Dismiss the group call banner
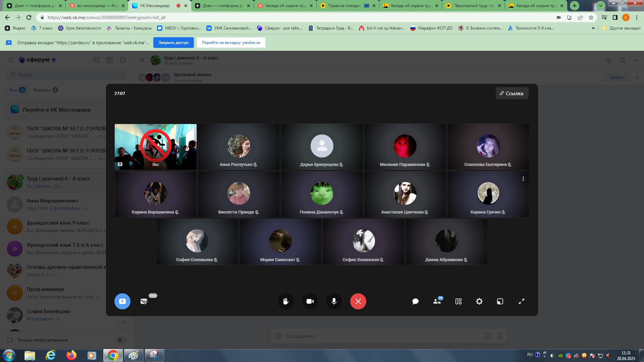 pyautogui.click(x=637, y=77)
